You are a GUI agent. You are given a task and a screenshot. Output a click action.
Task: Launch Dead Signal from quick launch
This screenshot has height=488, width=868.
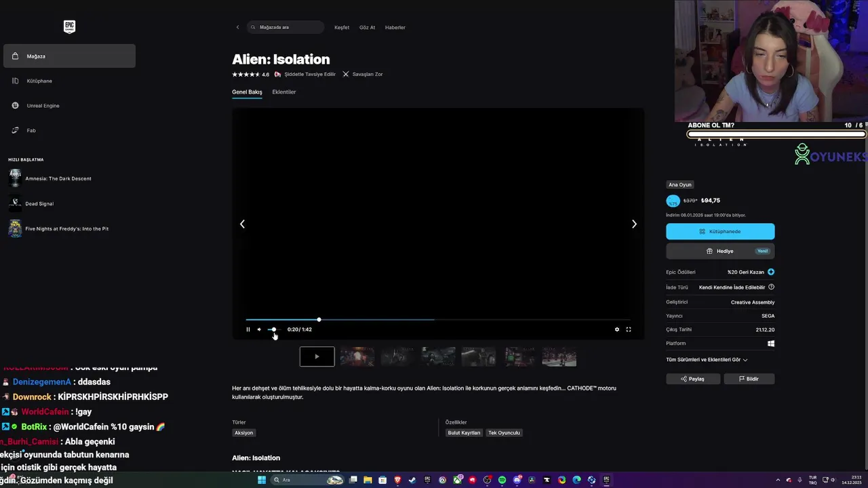(x=39, y=203)
